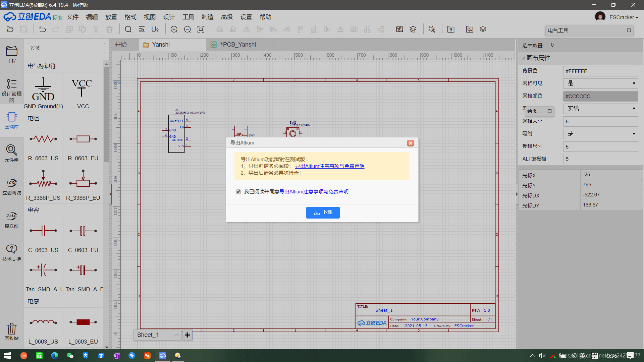The image size is (644, 362).
Task: Open the 高级 menu
Action: point(227,17)
